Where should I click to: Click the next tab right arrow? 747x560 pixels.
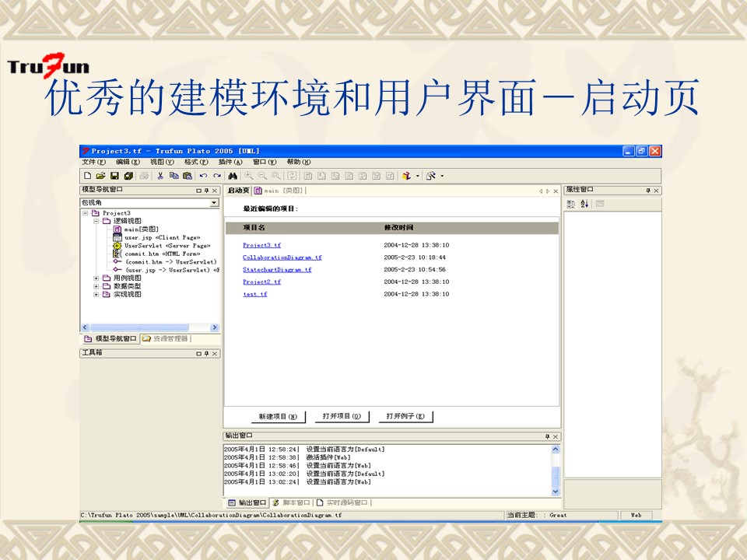coord(548,191)
